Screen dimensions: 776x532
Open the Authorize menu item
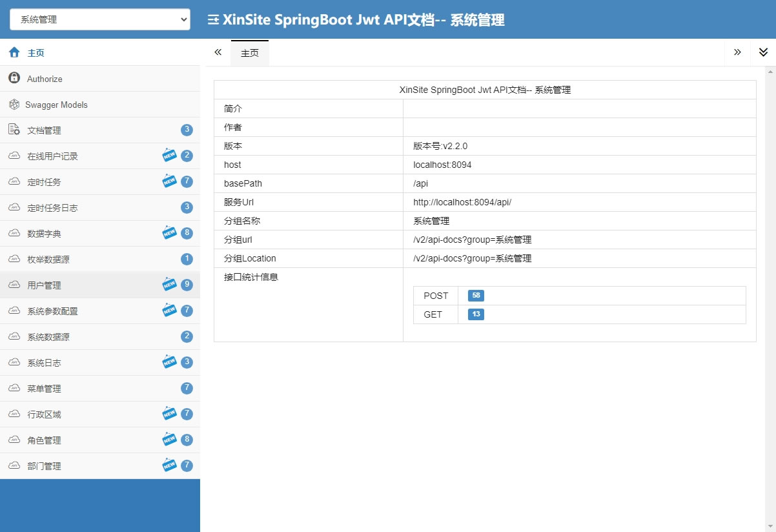(x=100, y=78)
